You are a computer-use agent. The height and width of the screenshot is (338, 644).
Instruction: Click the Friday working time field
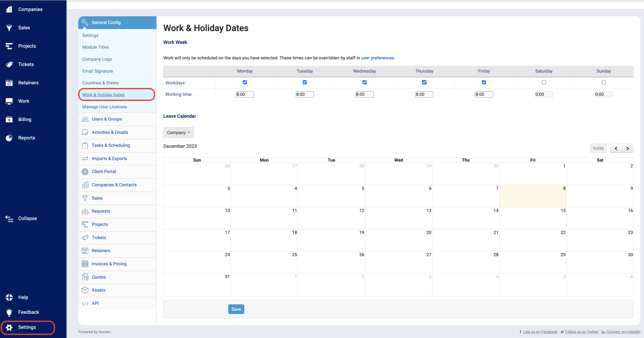(x=484, y=94)
